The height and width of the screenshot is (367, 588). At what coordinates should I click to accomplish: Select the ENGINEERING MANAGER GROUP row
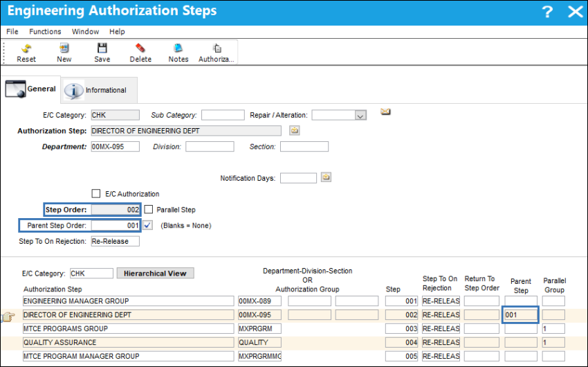pos(128,301)
